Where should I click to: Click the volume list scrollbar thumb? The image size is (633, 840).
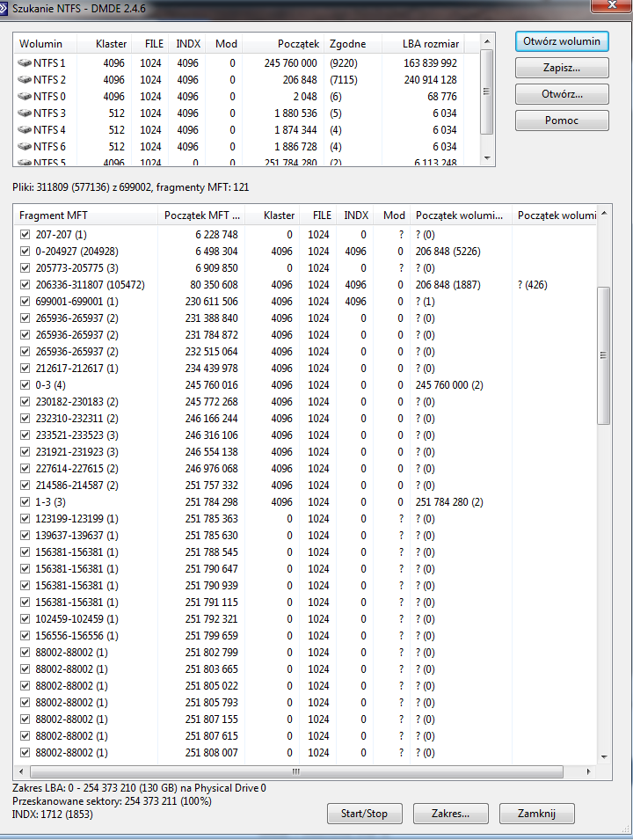coord(487,91)
